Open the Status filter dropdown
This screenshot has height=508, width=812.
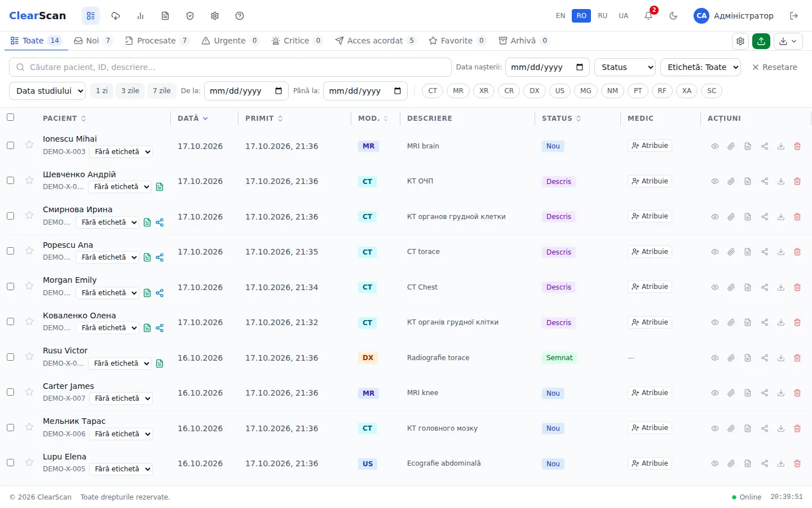pyautogui.click(x=625, y=67)
